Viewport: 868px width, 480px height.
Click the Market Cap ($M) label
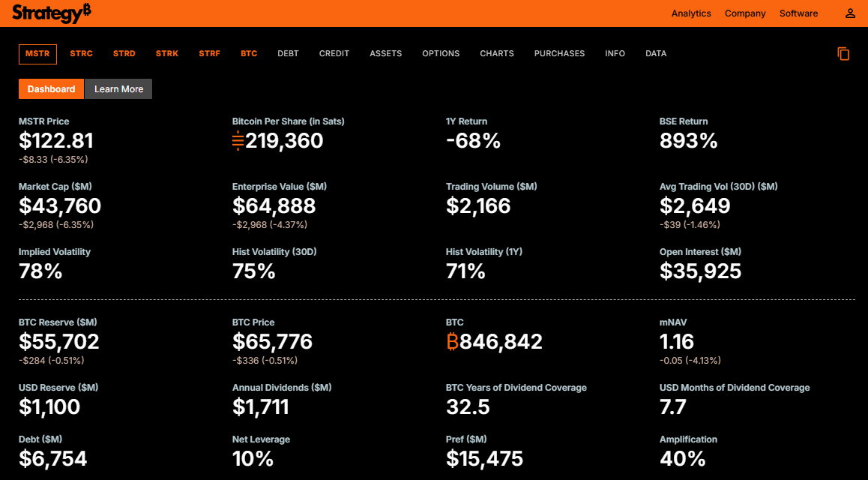tap(55, 187)
